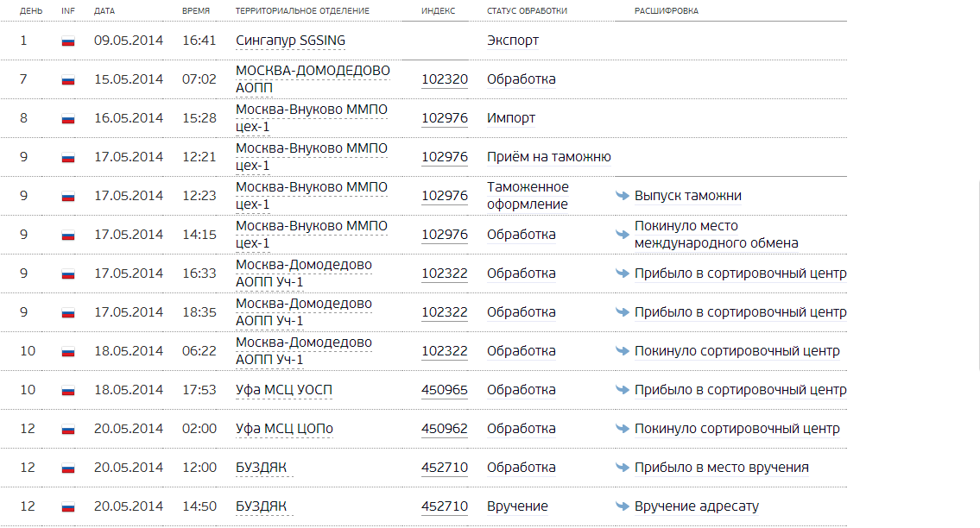Click the Вручение адресату explanation link
Image resolution: width=980 pixels, height=528 pixels.
coord(696,506)
